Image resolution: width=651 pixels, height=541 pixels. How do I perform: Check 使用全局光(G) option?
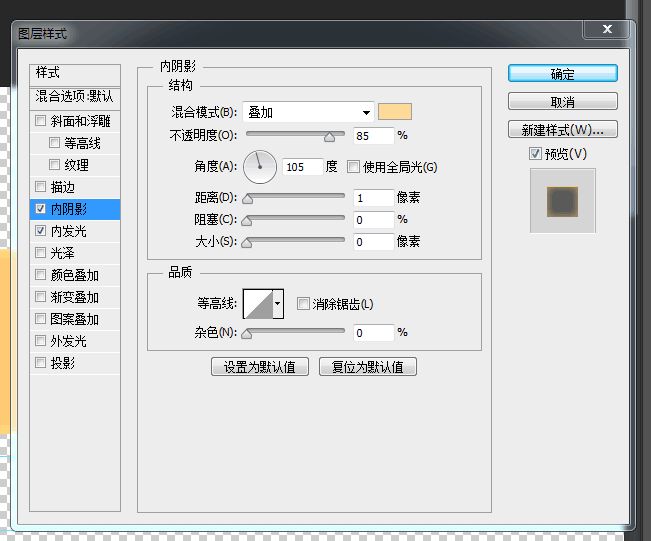[353, 167]
